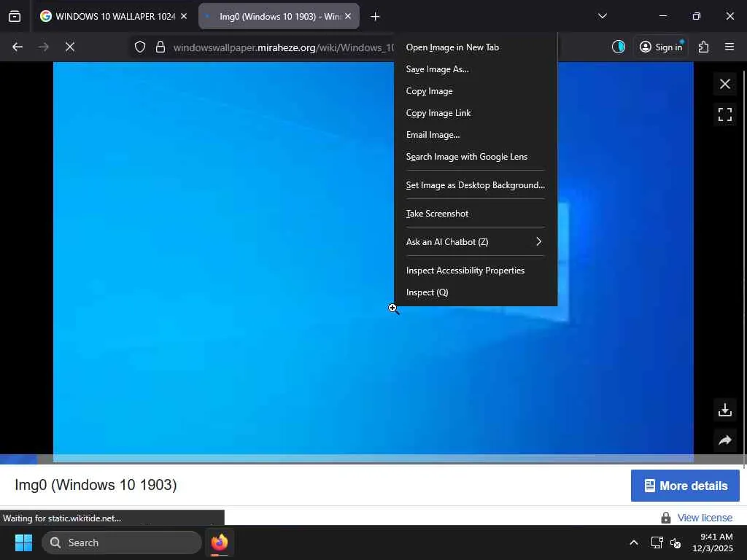747x560 pixels.
Task: Close the WINDOWS 10 WALLAPER tab
Action: click(184, 16)
